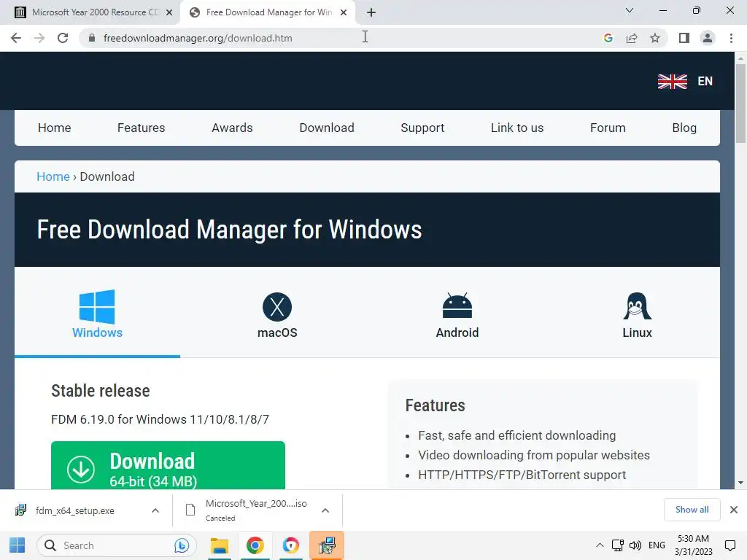Open a new browser tab
The image size is (747, 560).
371,12
